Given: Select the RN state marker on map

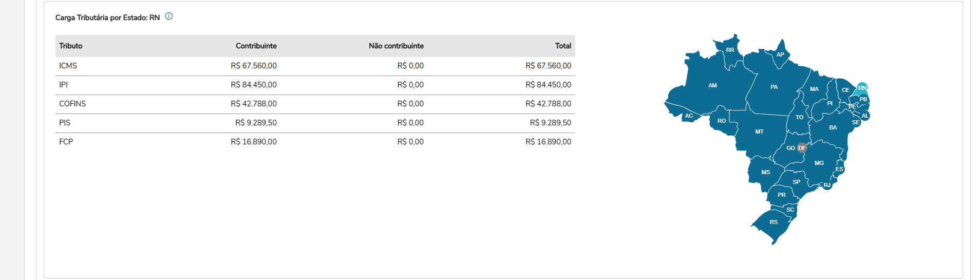Looking at the screenshot, I should click(862, 88).
